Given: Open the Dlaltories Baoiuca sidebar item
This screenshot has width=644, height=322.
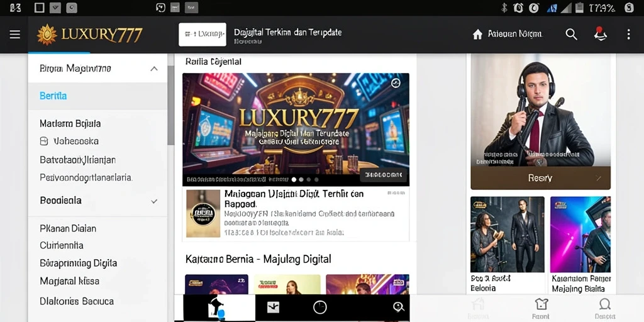Looking at the screenshot, I should pos(77,301).
